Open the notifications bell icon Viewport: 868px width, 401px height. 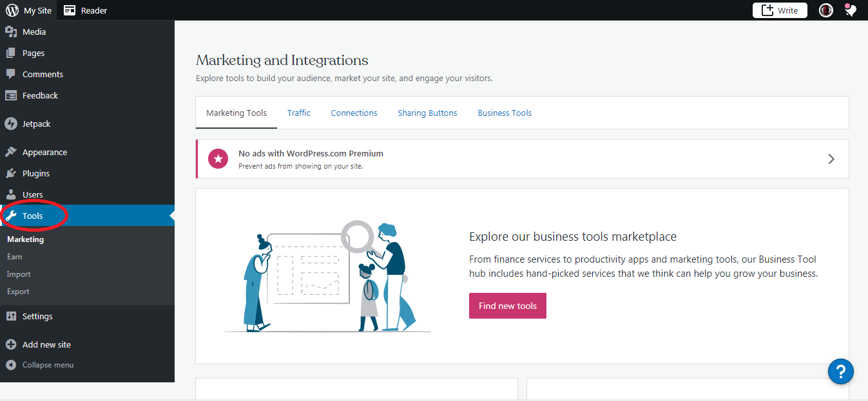(851, 10)
